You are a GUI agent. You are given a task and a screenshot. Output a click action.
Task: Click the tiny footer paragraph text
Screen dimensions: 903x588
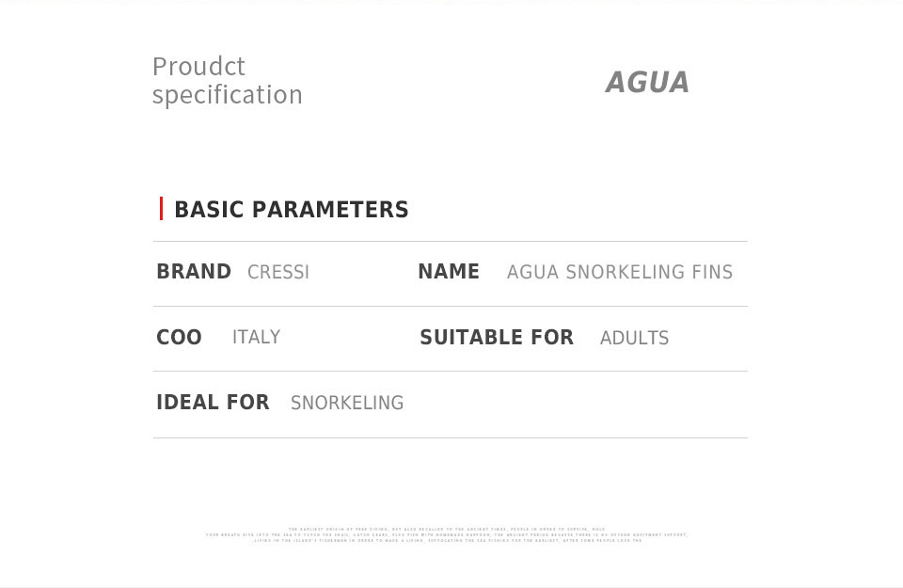click(447, 534)
